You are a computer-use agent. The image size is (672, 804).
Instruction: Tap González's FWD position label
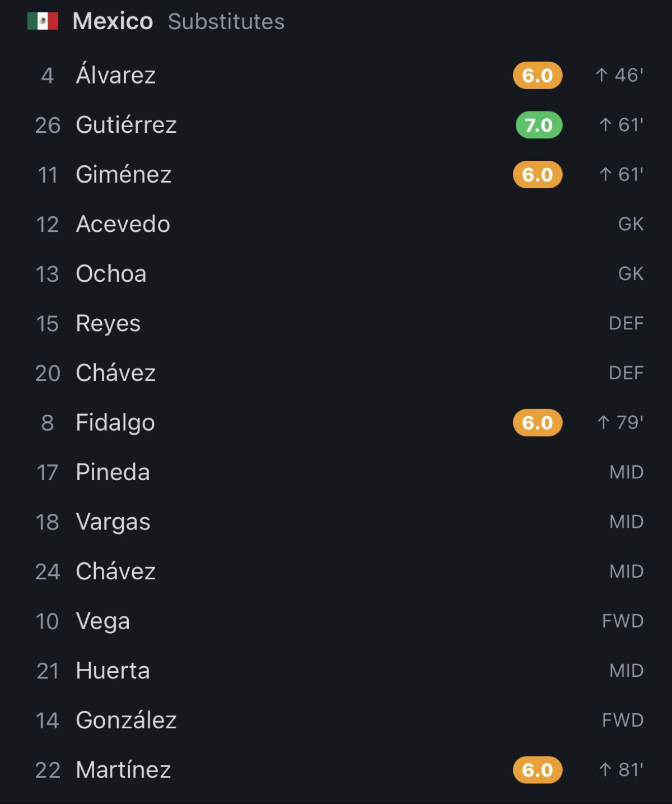[x=623, y=720]
